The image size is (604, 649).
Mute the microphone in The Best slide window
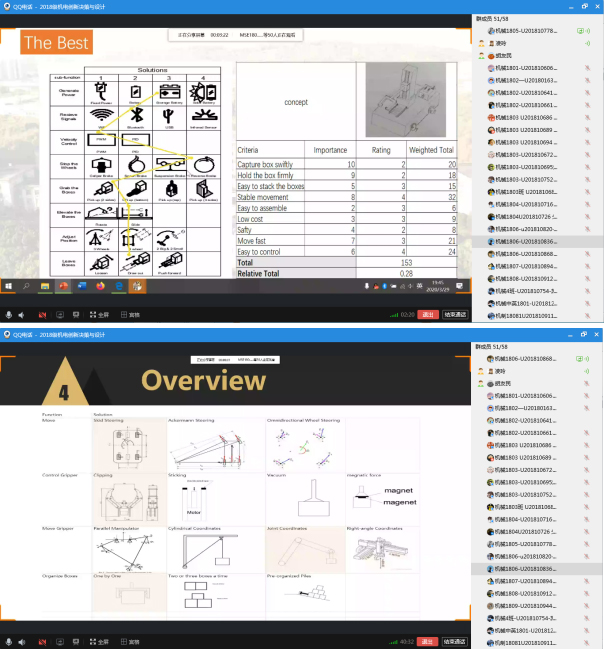pos(10,314)
